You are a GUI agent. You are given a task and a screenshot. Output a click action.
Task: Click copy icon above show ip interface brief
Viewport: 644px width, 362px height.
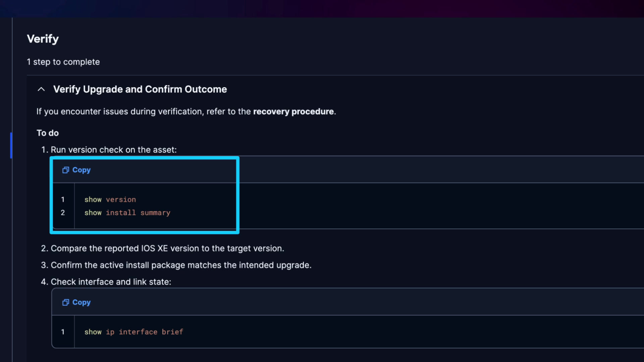pos(65,302)
